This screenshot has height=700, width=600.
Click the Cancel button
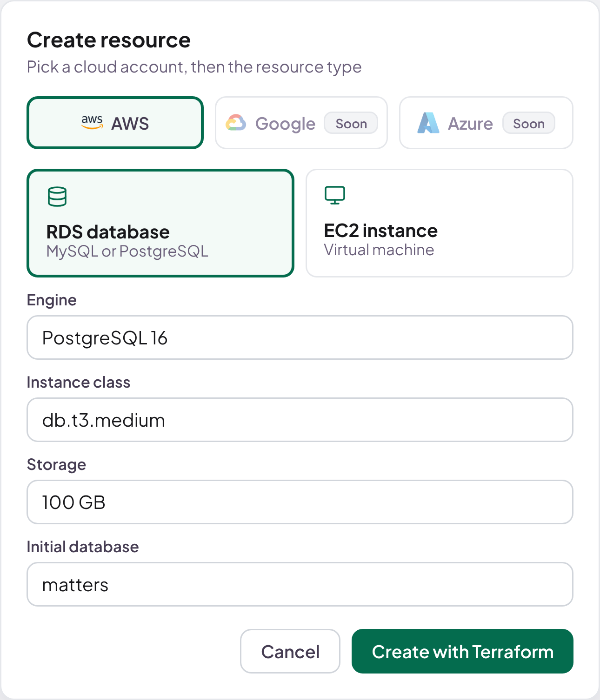click(290, 651)
